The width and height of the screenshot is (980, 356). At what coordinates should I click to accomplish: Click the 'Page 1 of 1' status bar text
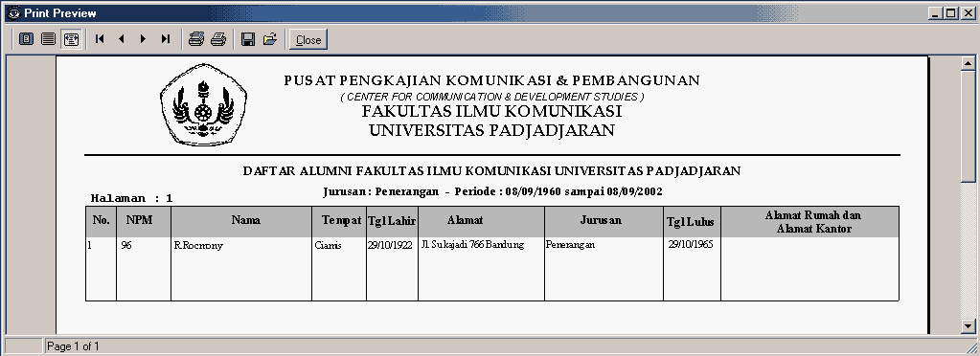click(73, 346)
